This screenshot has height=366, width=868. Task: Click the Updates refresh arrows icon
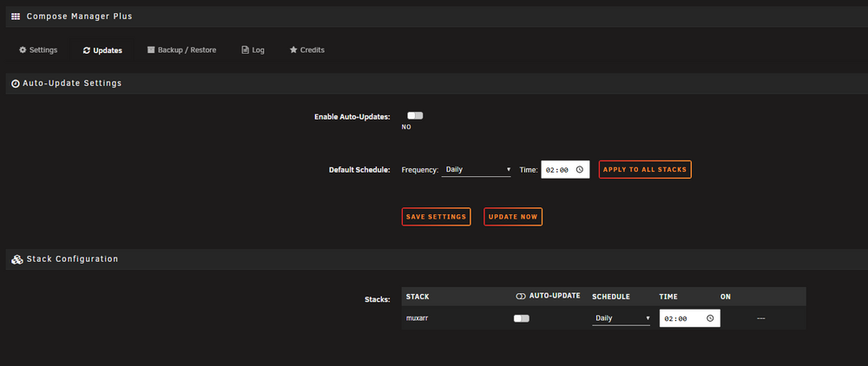tap(86, 50)
